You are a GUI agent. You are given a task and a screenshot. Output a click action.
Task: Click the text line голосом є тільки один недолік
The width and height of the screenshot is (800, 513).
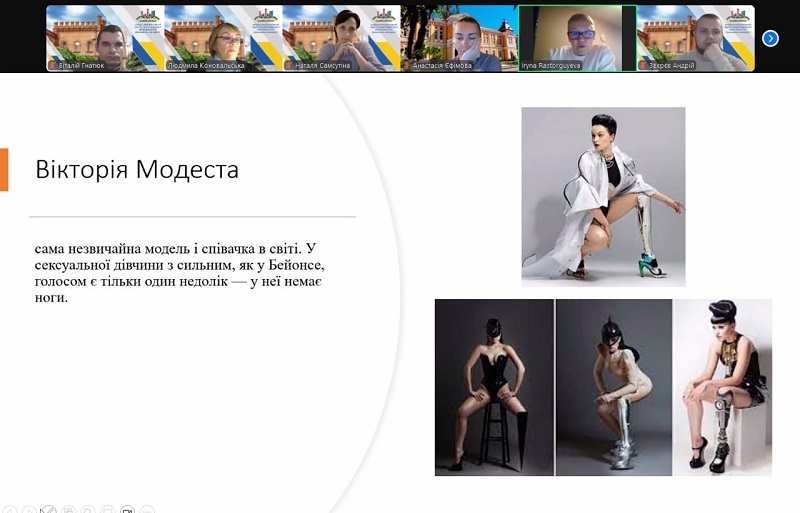point(178,281)
